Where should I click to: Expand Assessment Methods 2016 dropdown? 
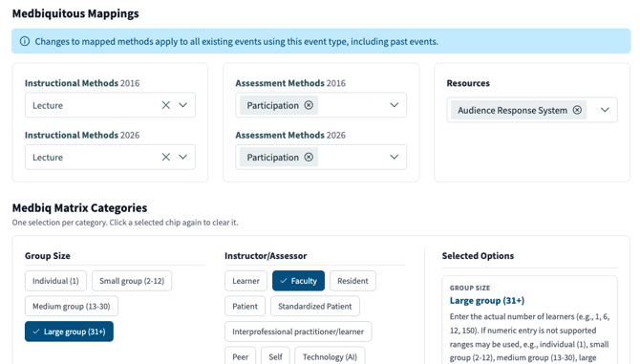click(x=394, y=105)
